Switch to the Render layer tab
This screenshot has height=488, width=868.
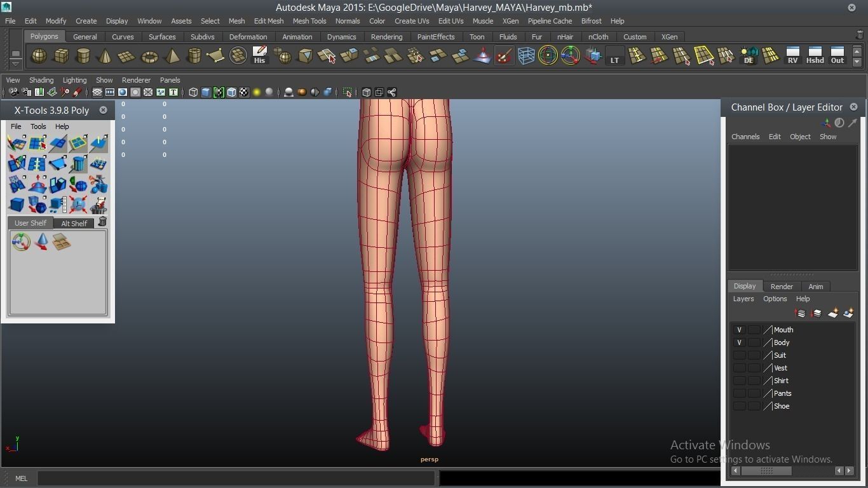point(782,287)
